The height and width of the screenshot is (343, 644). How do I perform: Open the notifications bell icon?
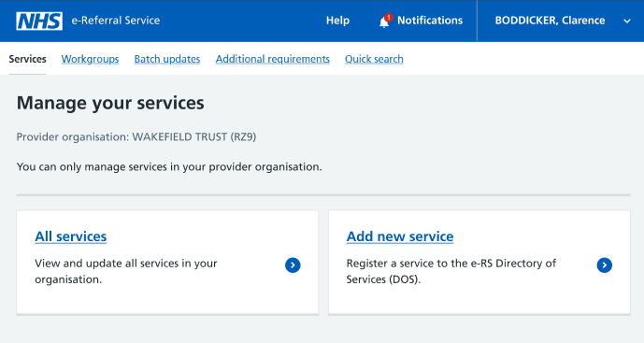tap(385, 21)
